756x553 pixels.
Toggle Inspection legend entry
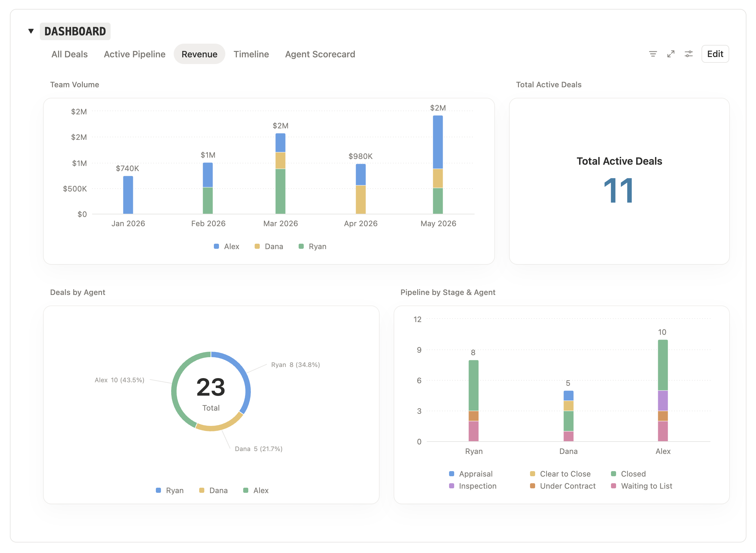point(473,486)
